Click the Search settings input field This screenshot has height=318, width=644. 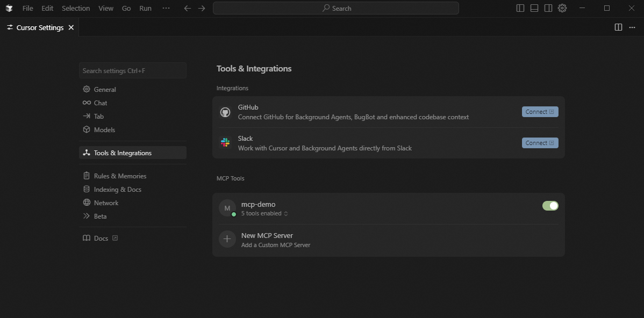132,71
